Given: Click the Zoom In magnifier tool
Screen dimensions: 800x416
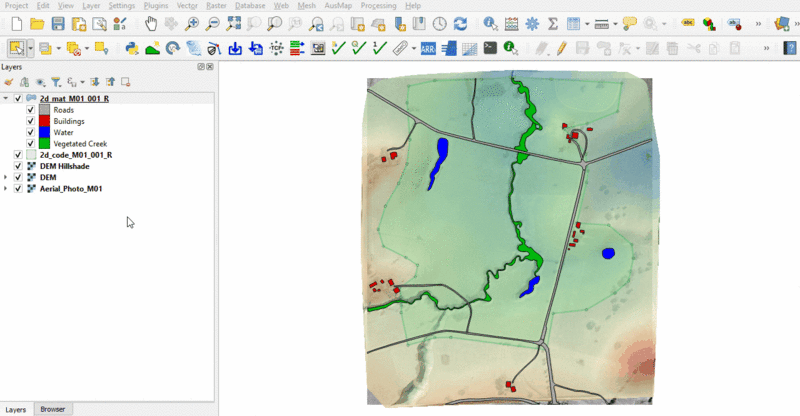Looking at the screenshot, I should [x=192, y=23].
